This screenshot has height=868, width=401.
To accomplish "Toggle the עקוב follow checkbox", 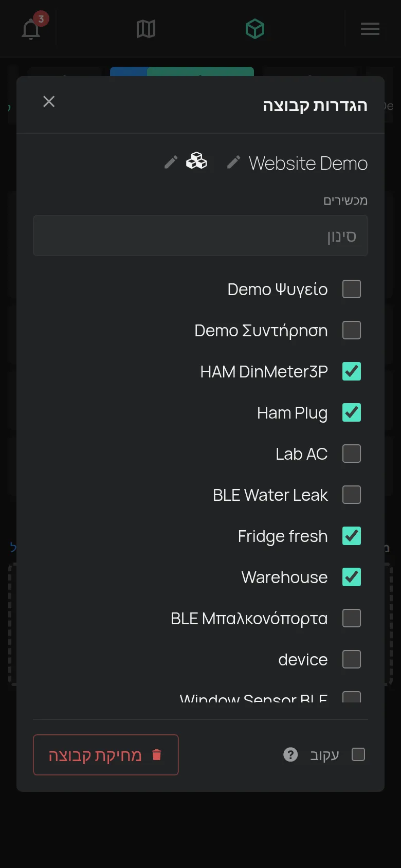I will [x=358, y=754].
